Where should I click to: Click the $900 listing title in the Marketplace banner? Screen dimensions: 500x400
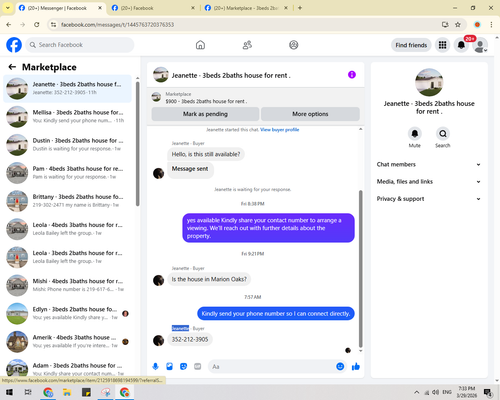(206, 101)
